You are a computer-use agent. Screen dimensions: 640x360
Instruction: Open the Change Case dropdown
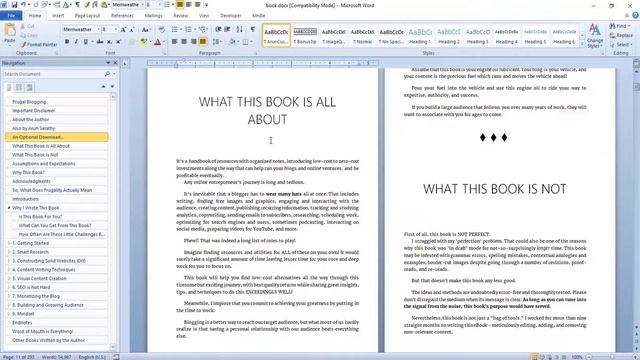(146, 29)
